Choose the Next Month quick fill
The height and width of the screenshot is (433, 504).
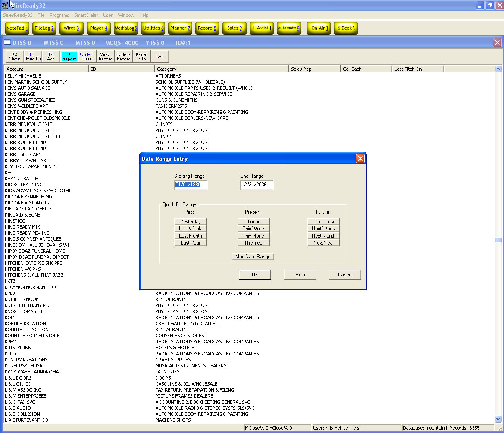(x=323, y=235)
